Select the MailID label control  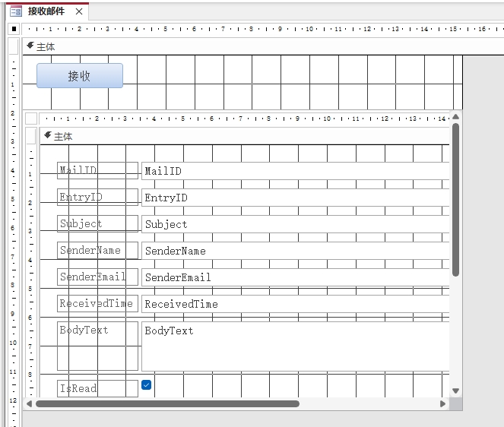tap(98, 170)
